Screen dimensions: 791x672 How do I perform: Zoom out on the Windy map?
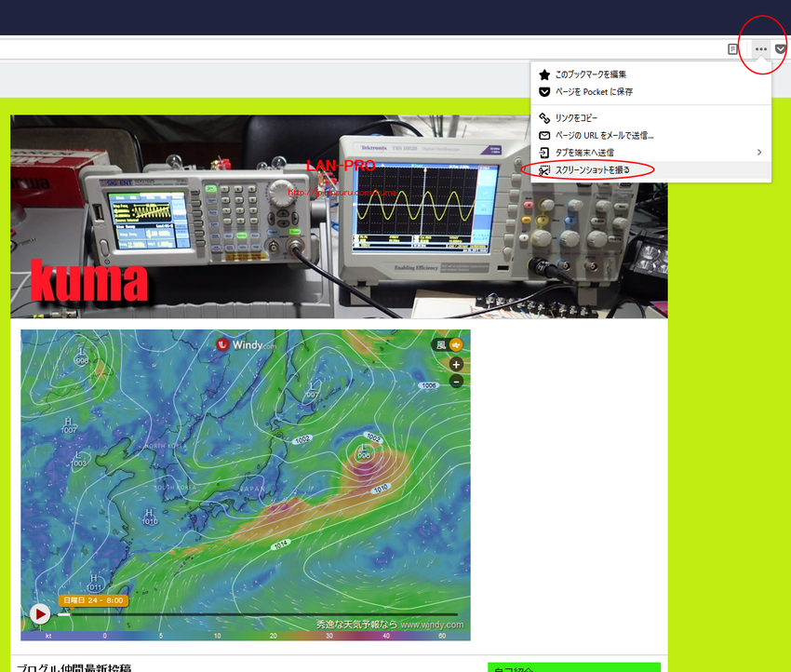point(456,382)
